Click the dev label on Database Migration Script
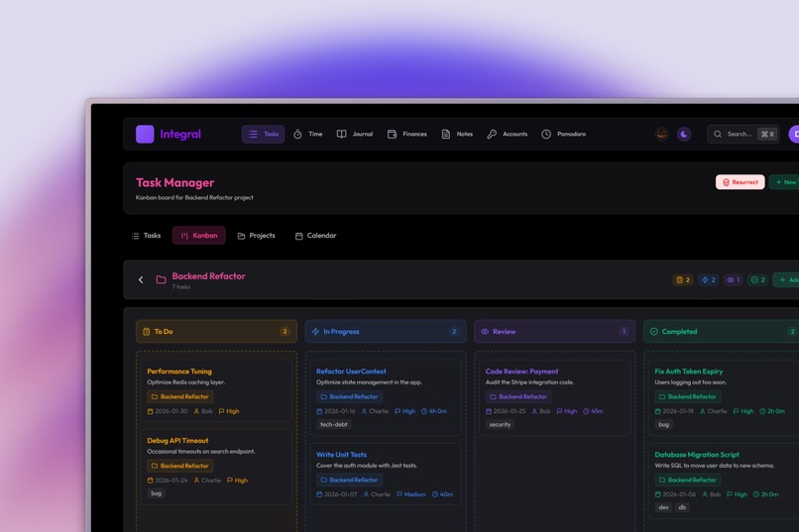Viewport: 799px width, 532px height. [663, 507]
